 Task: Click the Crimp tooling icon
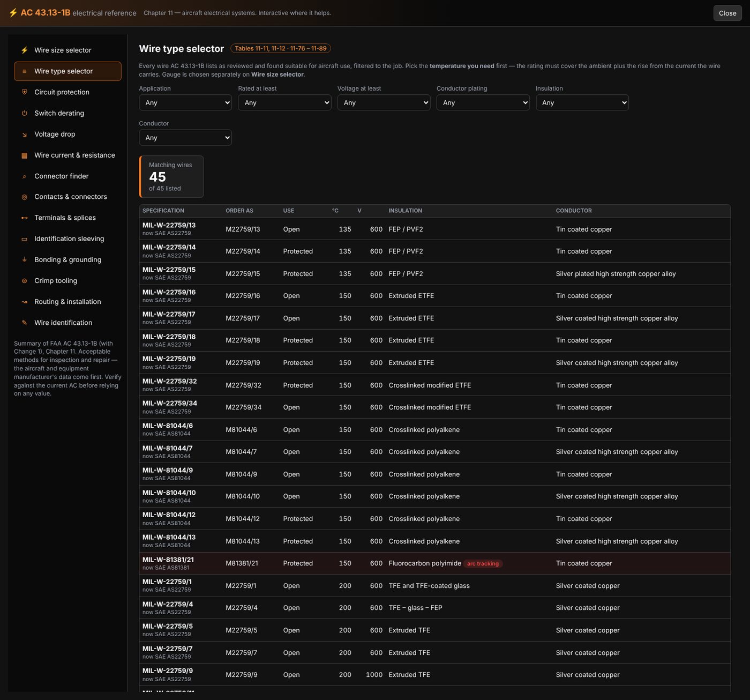click(x=24, y=281)
